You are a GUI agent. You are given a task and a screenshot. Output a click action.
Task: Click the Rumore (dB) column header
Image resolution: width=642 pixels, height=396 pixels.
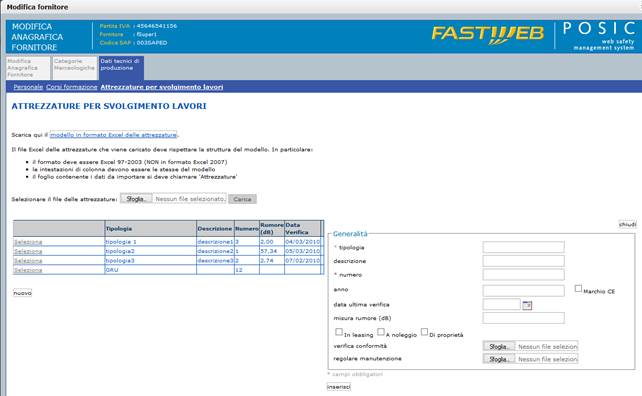(272, 229)
